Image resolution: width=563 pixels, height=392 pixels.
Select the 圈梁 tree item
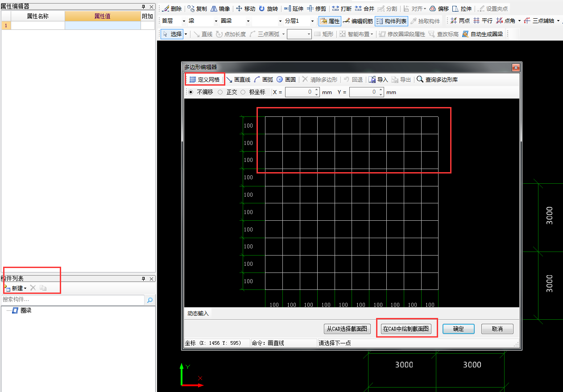coord(26,310)
